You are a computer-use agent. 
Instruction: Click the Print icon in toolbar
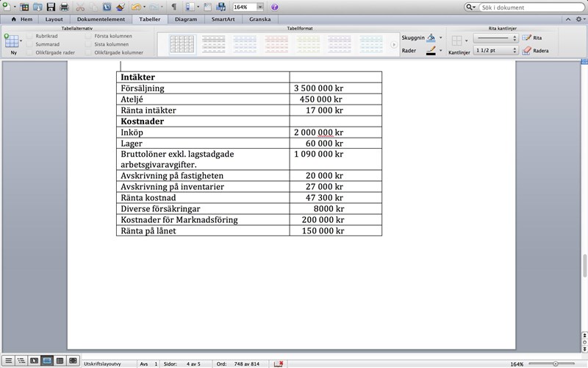point(64,7)
